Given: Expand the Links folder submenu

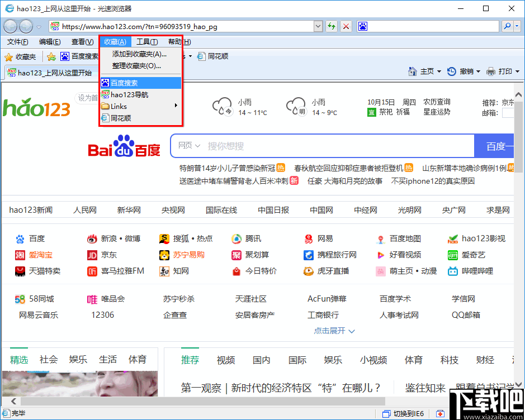Looking at the screenshot, I should (141, 106).
